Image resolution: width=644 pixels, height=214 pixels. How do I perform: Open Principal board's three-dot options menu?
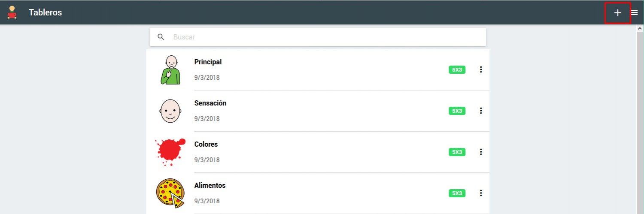(x=481, y=69)
